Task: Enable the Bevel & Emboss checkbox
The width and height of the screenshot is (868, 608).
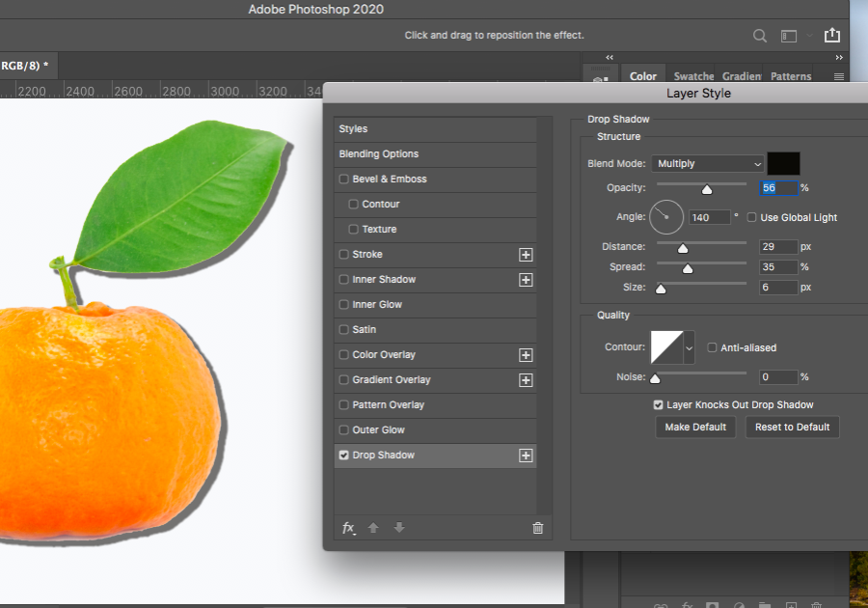Action: [x=344, y=180]
